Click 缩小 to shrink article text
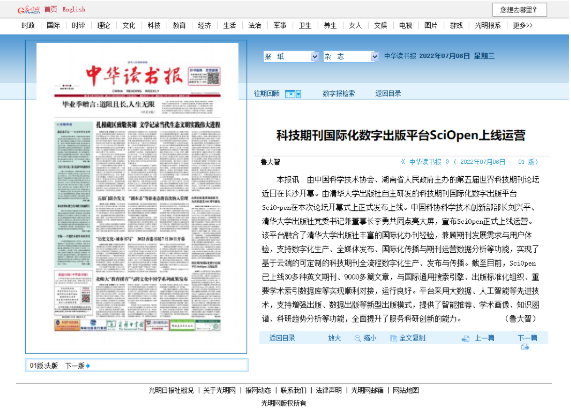 [370, 338]
